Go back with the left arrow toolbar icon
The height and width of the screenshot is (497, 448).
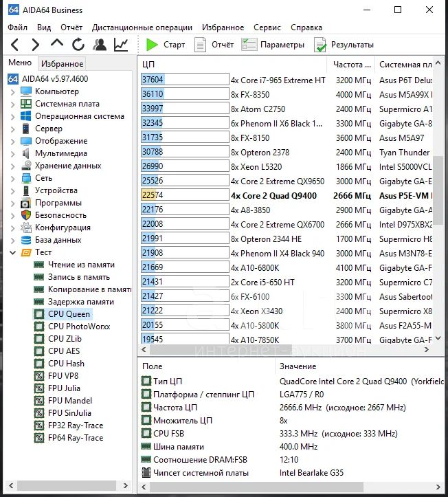tap(14, 45)
